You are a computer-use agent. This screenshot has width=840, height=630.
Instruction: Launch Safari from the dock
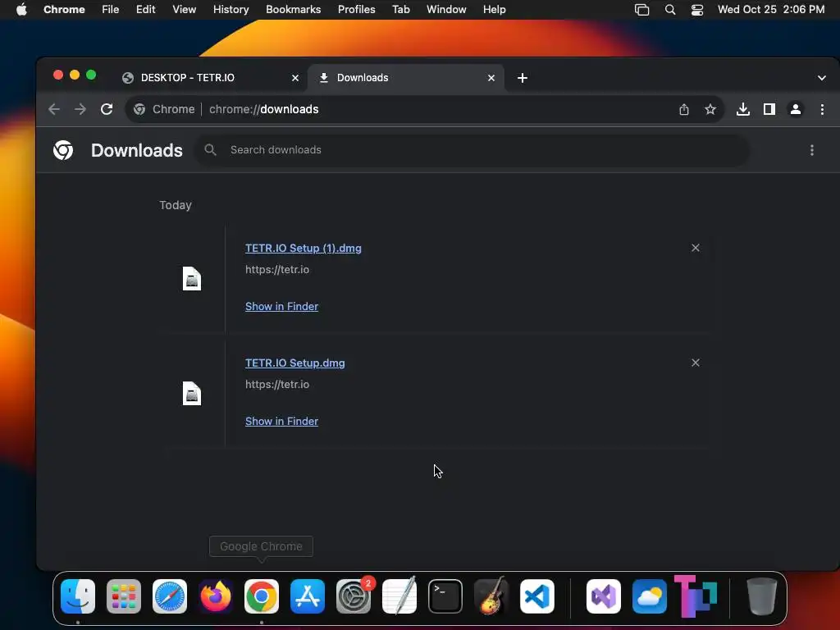[x=170, y=596]
